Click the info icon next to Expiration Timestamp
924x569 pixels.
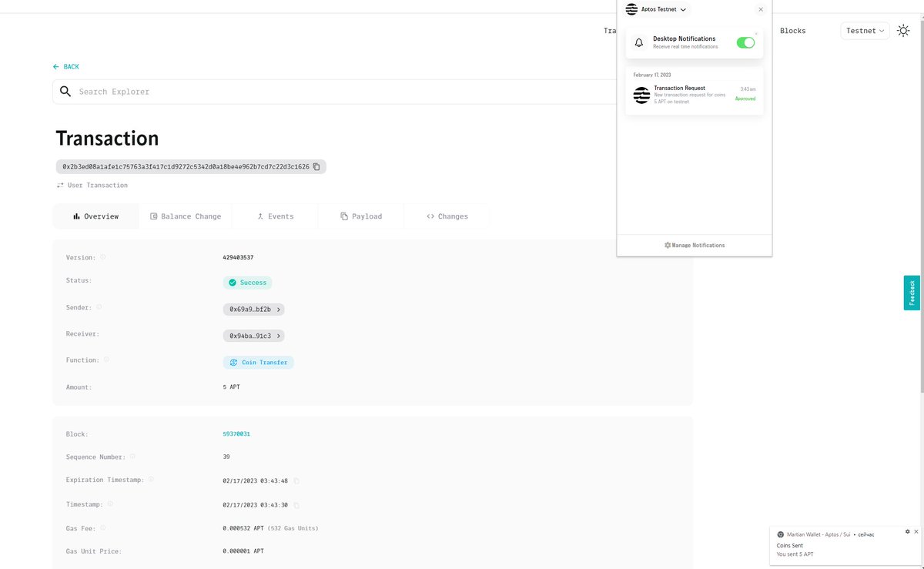pyautogui.click(x=151, y=479)
